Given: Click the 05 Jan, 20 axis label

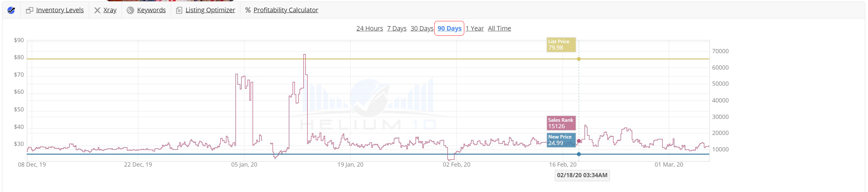Looking at the screenshot, I should pyautogui.click(x=244, y=165).
